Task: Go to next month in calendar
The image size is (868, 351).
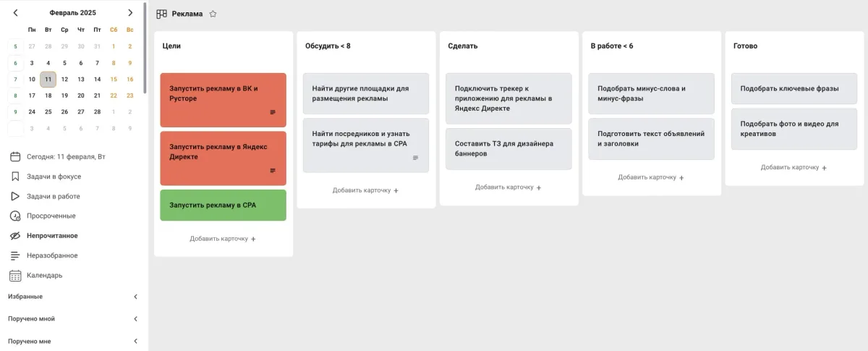Action: pos(130,12)
